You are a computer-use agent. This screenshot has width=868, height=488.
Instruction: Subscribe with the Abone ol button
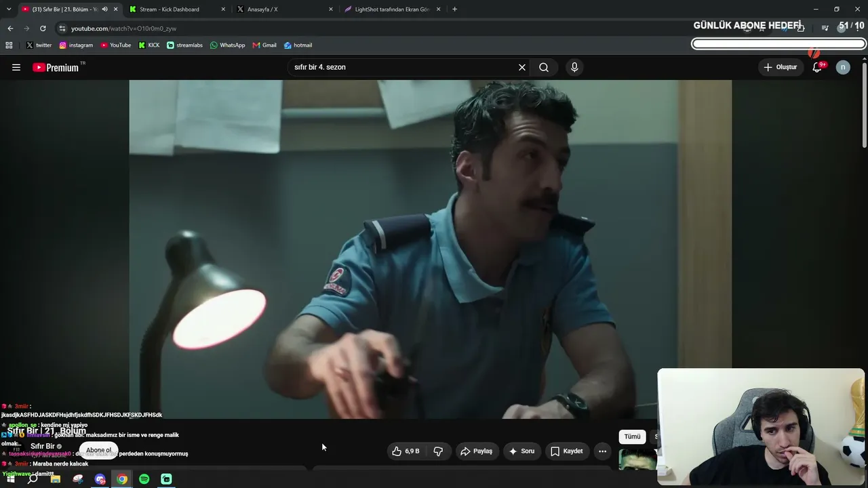point(98,451)
